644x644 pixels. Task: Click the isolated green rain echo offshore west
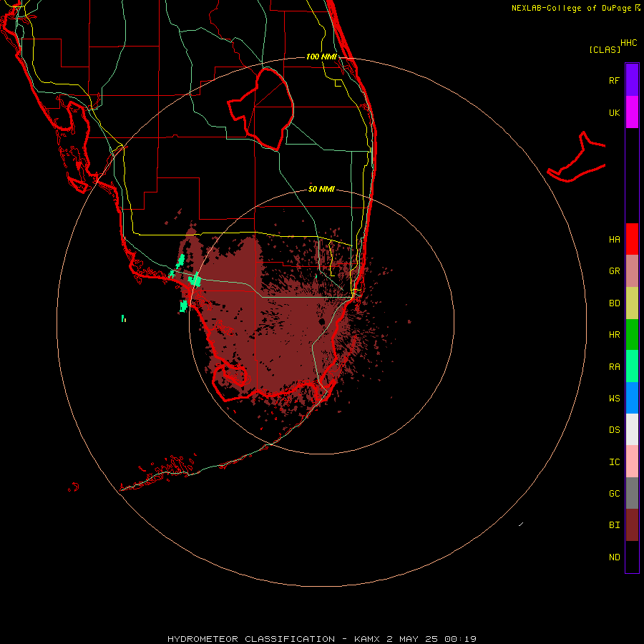(x=123, y=318)
